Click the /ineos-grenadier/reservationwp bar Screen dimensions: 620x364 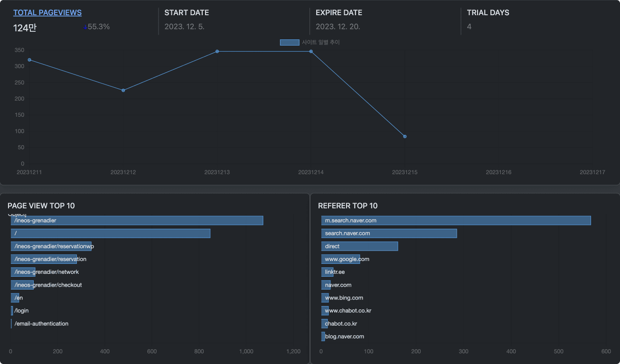[x=51, y=246]
